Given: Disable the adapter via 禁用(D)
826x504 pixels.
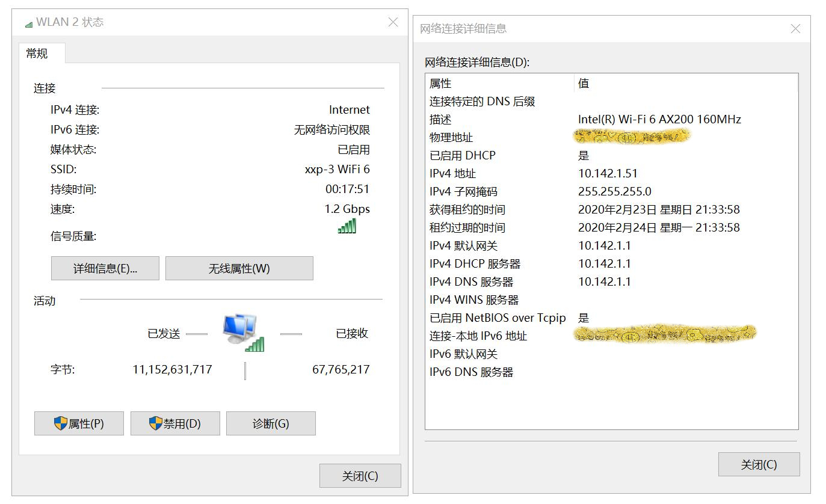Looking at the screenshot, I should pyautogui.click(x=175, y=423).
